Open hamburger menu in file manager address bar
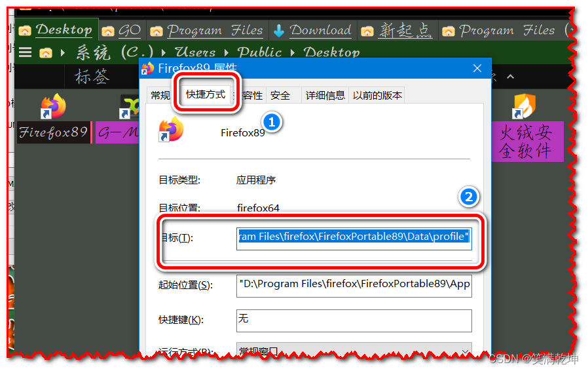This screenshot has height=371, width=588. tap(25, 52)
